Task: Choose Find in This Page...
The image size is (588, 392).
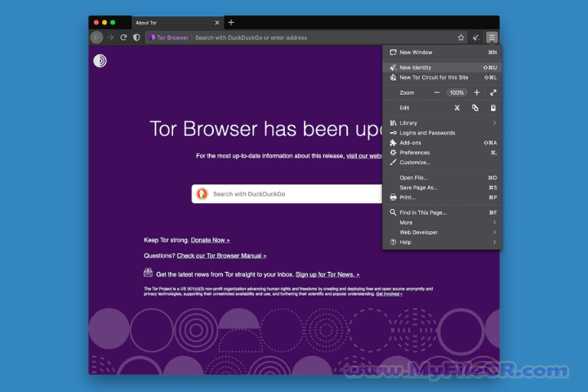Action: 442,212
